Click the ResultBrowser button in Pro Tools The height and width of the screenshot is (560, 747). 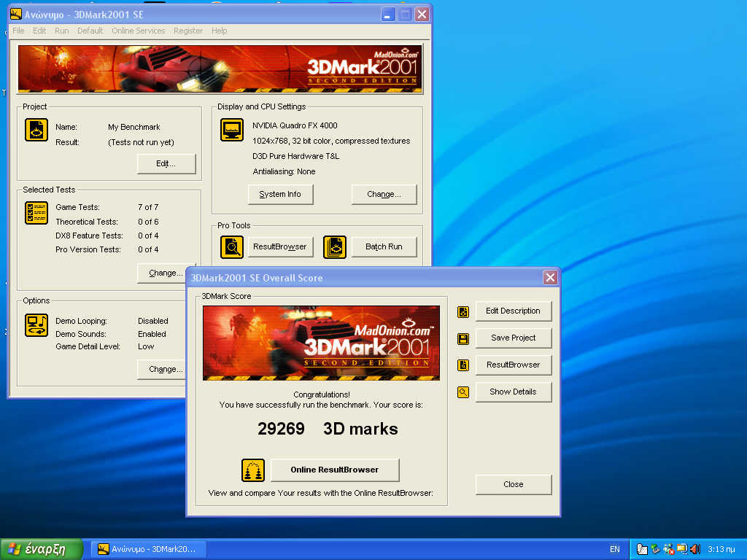(280, 246)
